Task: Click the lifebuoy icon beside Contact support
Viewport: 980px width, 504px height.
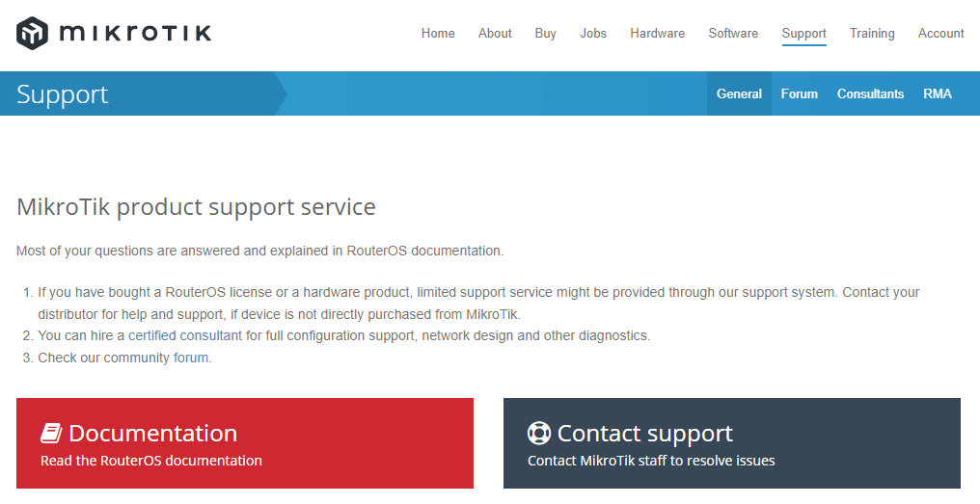Action: pos(539,433)
